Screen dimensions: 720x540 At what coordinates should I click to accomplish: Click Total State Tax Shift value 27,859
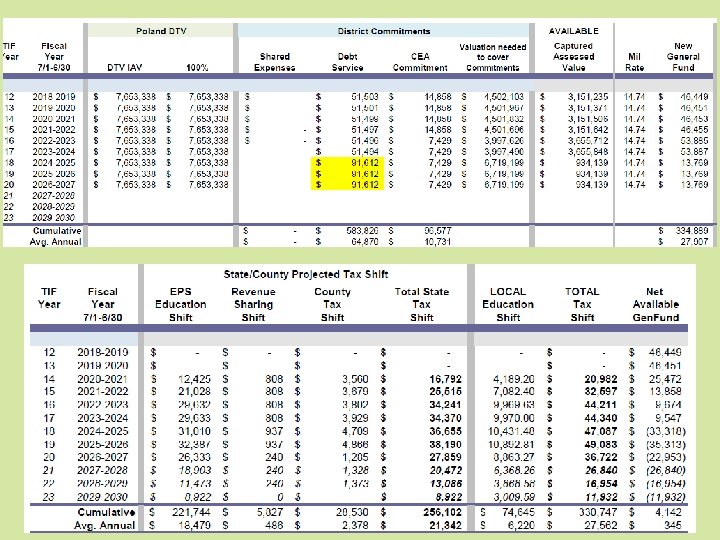(x=445, y=457)
